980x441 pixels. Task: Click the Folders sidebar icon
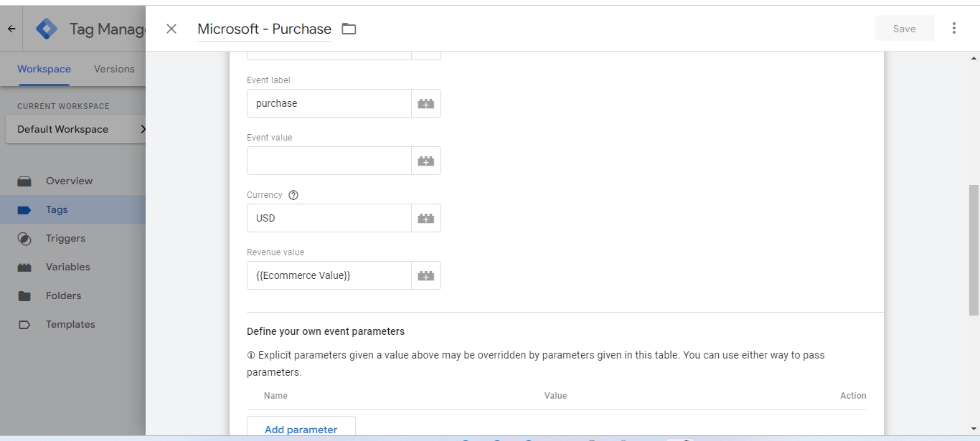[24, 295]
